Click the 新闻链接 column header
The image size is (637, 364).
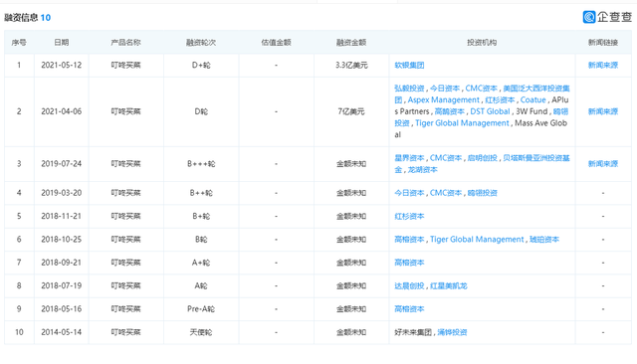[603, 42]
